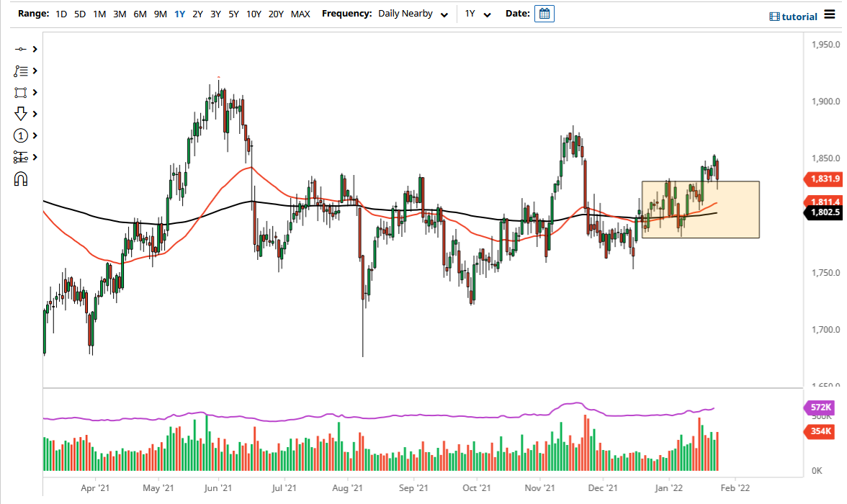The image size is (847, 504).
Task: Set range to 6M
Action: pos(140,14)
